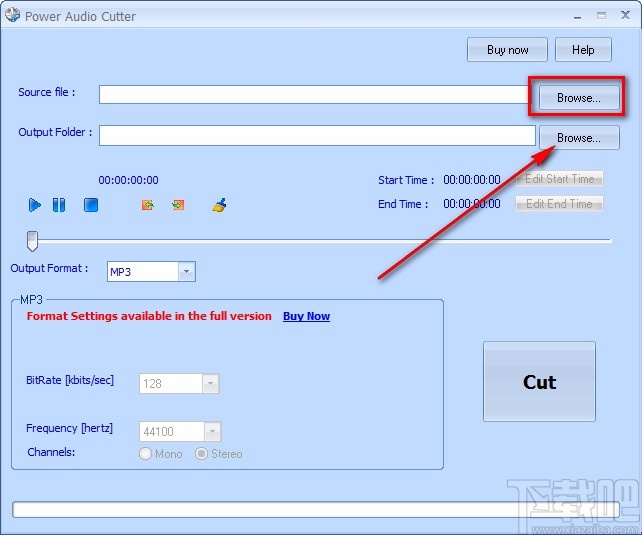The height and width of the screenshot is (535, 642).
Task: Browse for the output folder
Action: click(x=579, y=138)
